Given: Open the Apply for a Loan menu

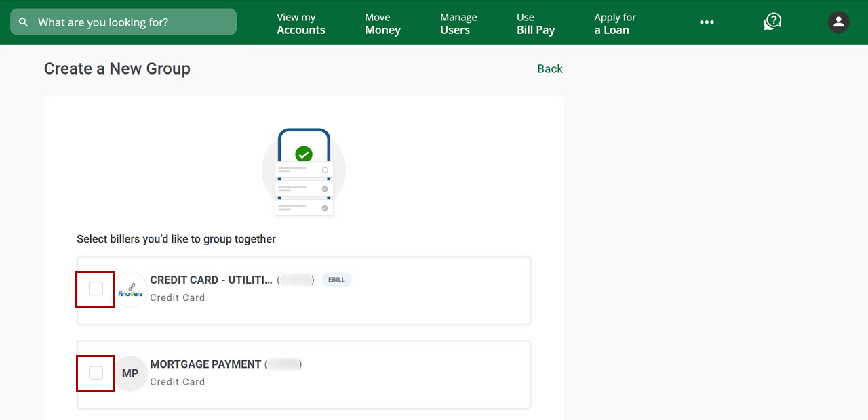Looking at the screenshot, I should pos(614,24).
